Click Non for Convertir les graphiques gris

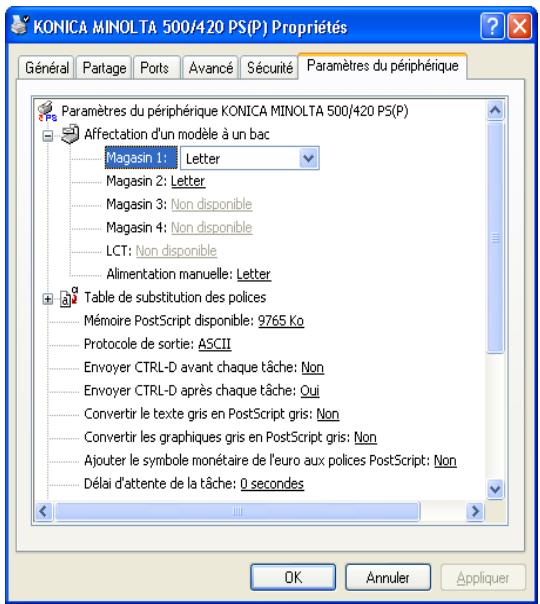(365, 437)
